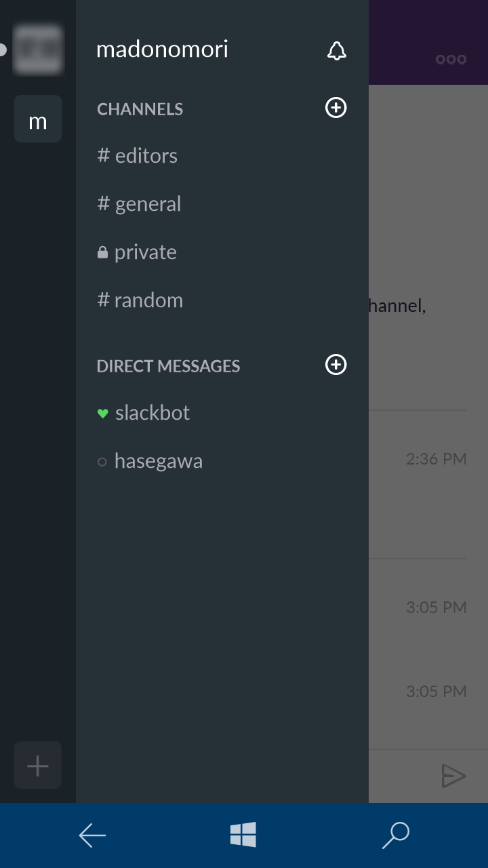
Task: Open direct message with hasegawa
Action: (x=150, y=461)
